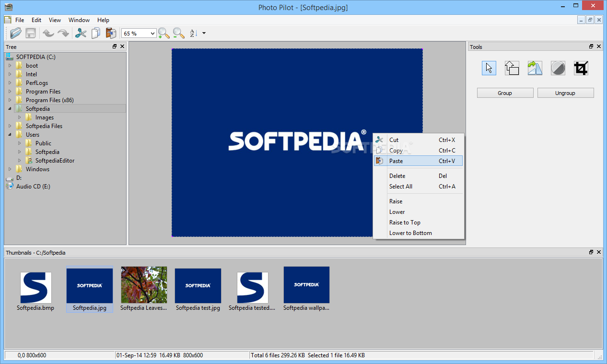This screenshot has width=607, height=364.
Task: Expand the Intel folder node
Action: click(x=10, y=74)
